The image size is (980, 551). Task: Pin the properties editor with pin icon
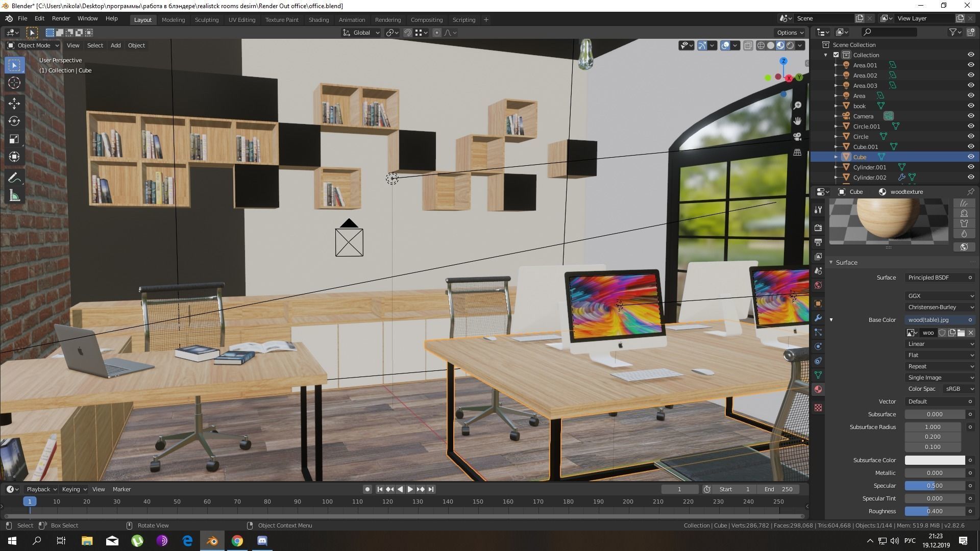pyautogui.click(x=970, y=192)
